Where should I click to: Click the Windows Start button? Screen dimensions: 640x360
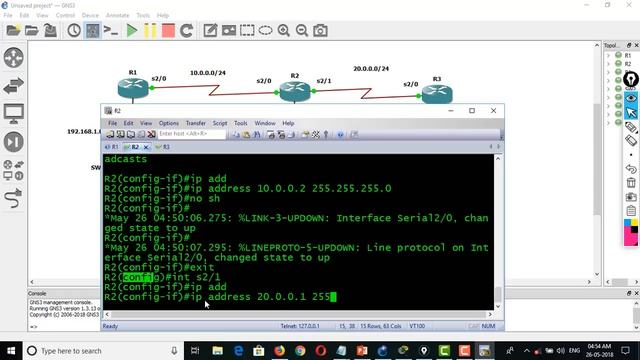coord(11,351)
